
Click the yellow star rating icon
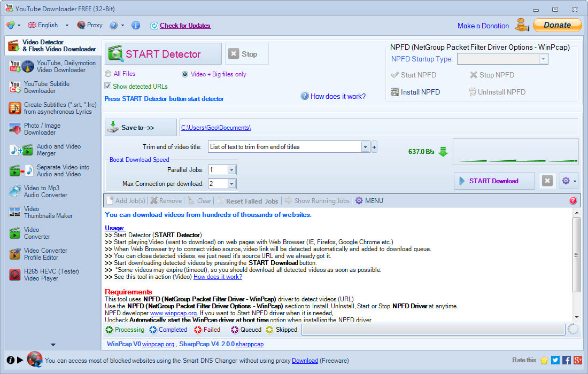coord(544,360)
